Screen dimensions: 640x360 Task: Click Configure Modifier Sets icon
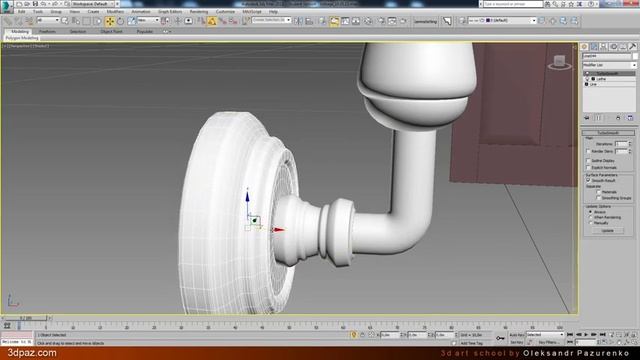click(630, 118)
